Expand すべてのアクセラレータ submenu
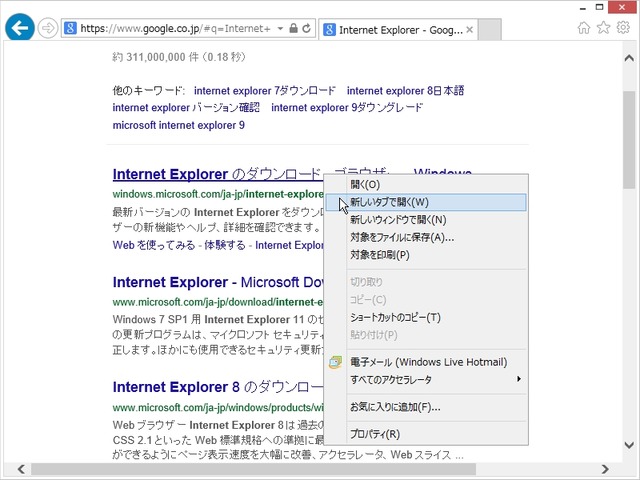The width and height of the screenshot is (640, 480). (x=426, y=380)
